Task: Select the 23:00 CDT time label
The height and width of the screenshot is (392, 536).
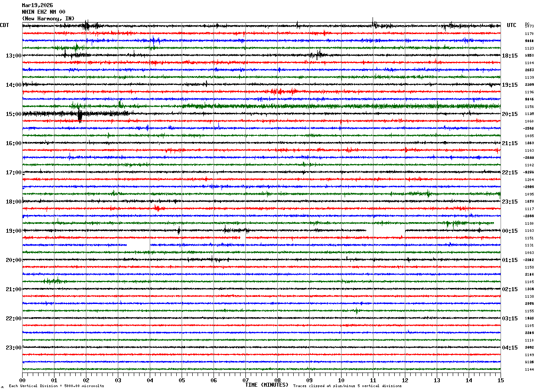Action: 14,348
